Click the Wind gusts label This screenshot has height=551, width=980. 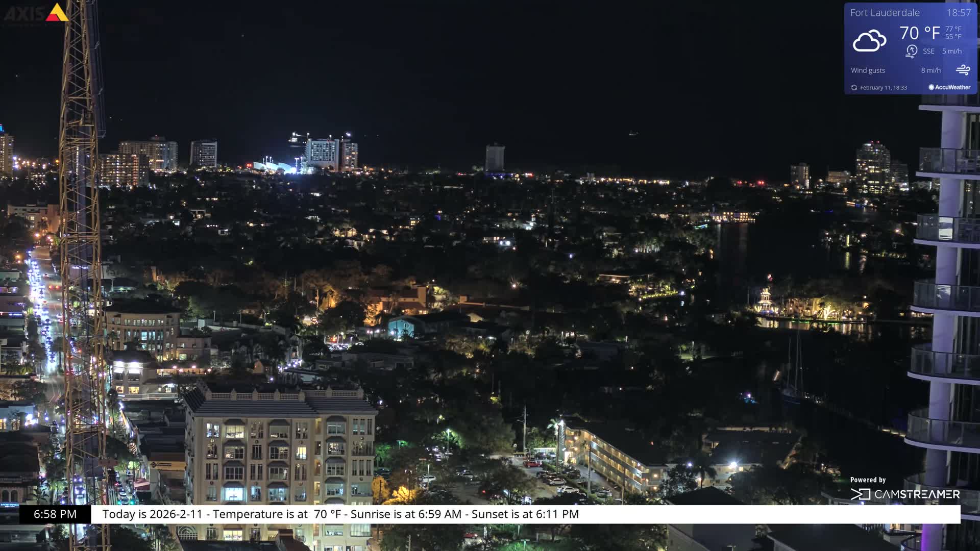tap(868, 70)
